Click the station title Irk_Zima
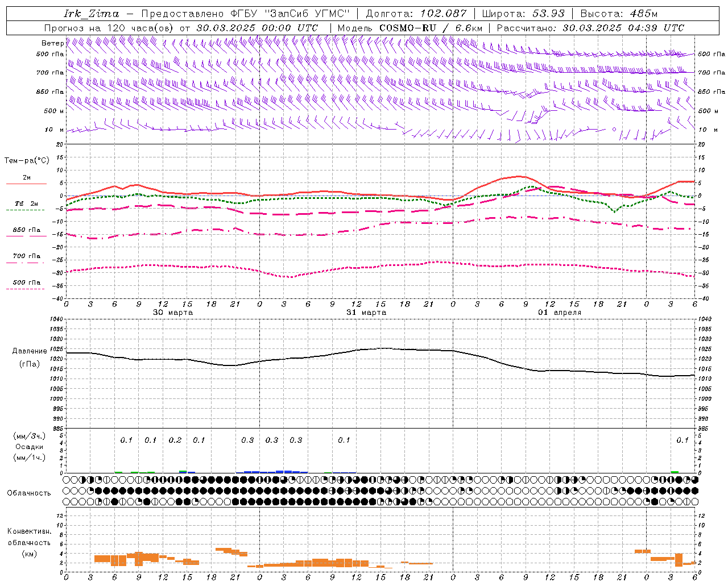 pos(92,14)
